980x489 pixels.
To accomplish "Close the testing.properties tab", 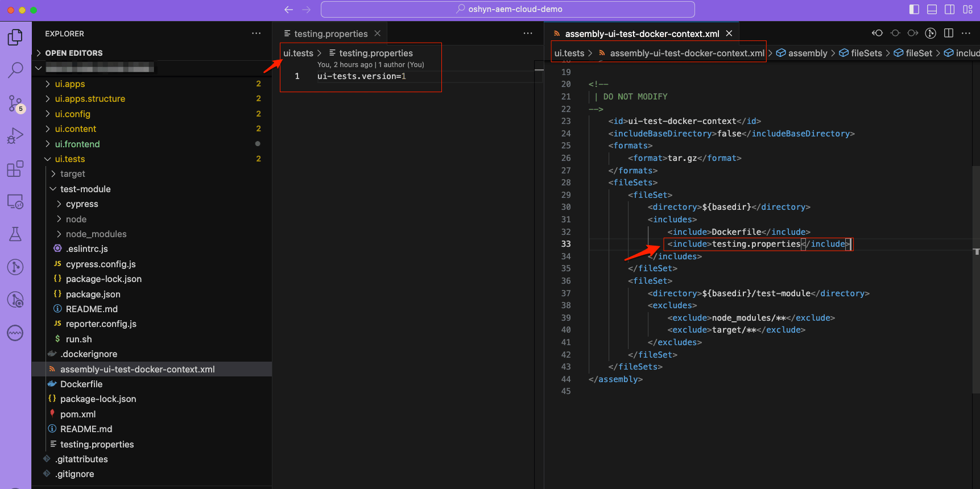I will click(x=378, y=34).
